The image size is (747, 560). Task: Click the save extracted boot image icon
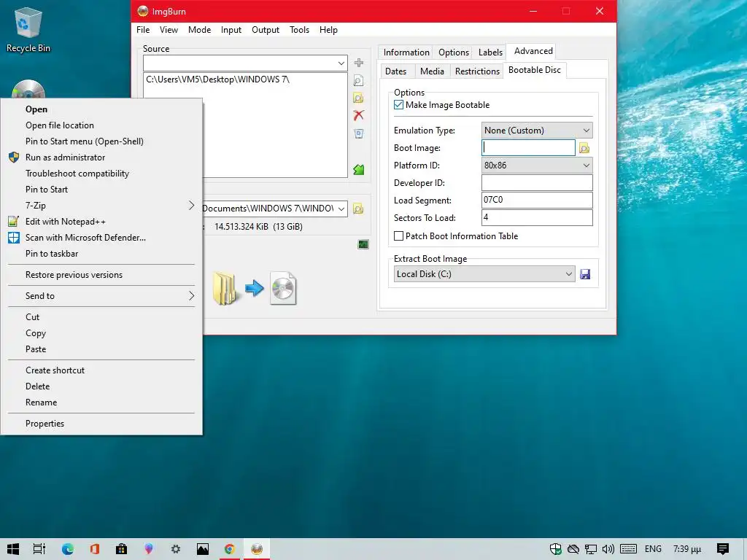[x=585, y=274]
